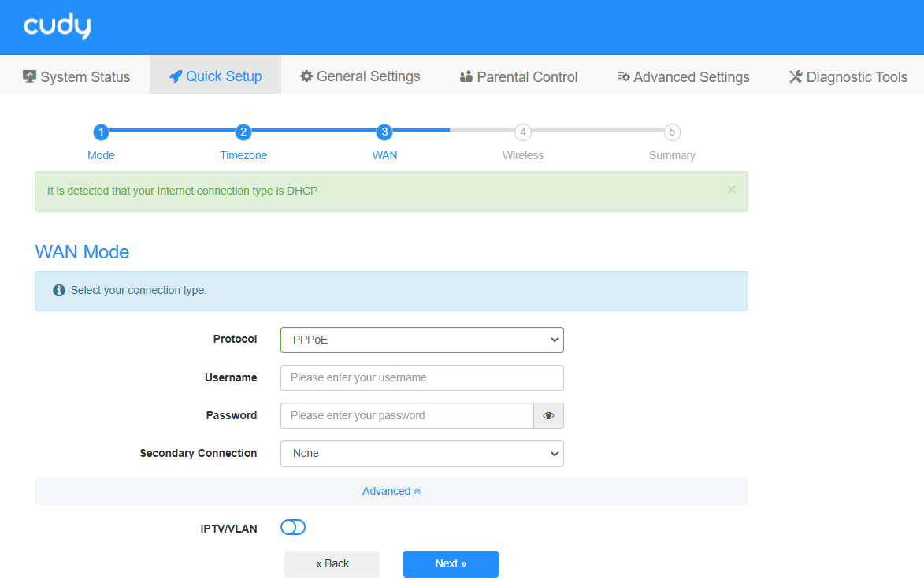
Task: Click the info icon in connection type notice
Action: (59, 291)
